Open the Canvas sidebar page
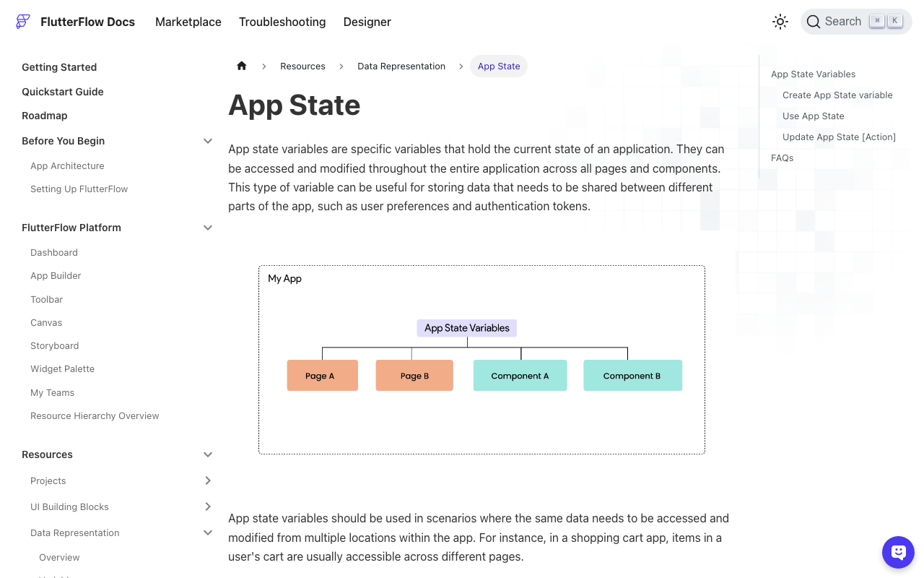Screen dimensions: 924x578 [x=46, y=322]
